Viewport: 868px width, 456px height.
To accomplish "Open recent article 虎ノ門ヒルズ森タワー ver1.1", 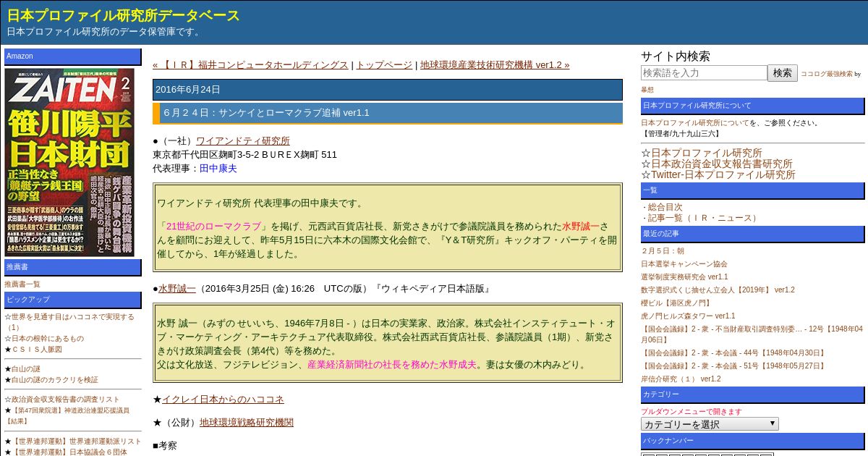I will [688, 316].
